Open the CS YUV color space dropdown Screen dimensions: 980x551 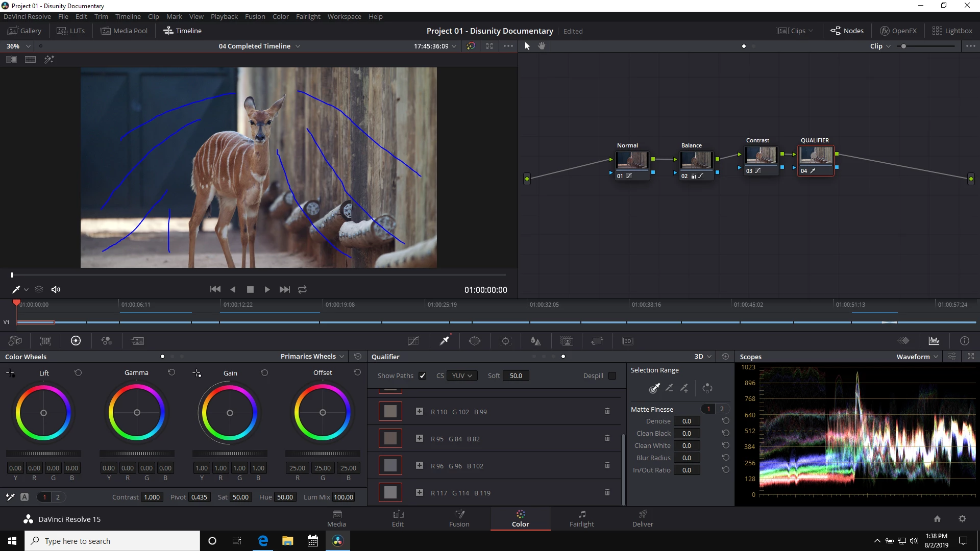(x=461, y=375)
